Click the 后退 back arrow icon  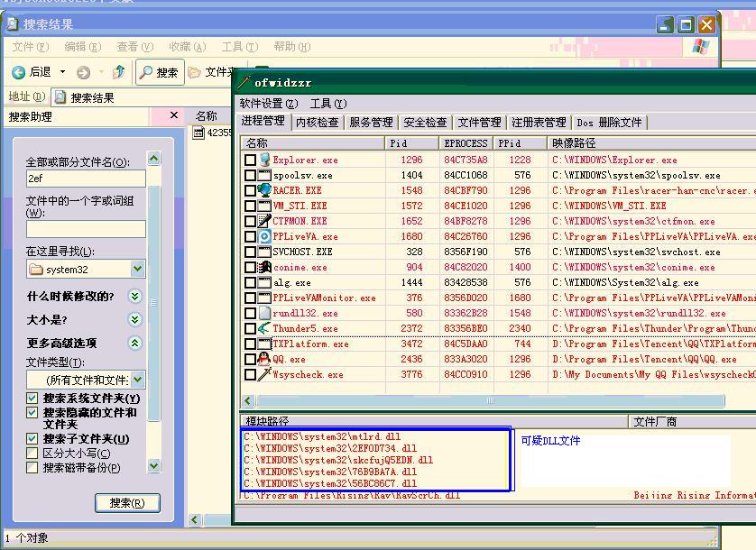point(19,72)
